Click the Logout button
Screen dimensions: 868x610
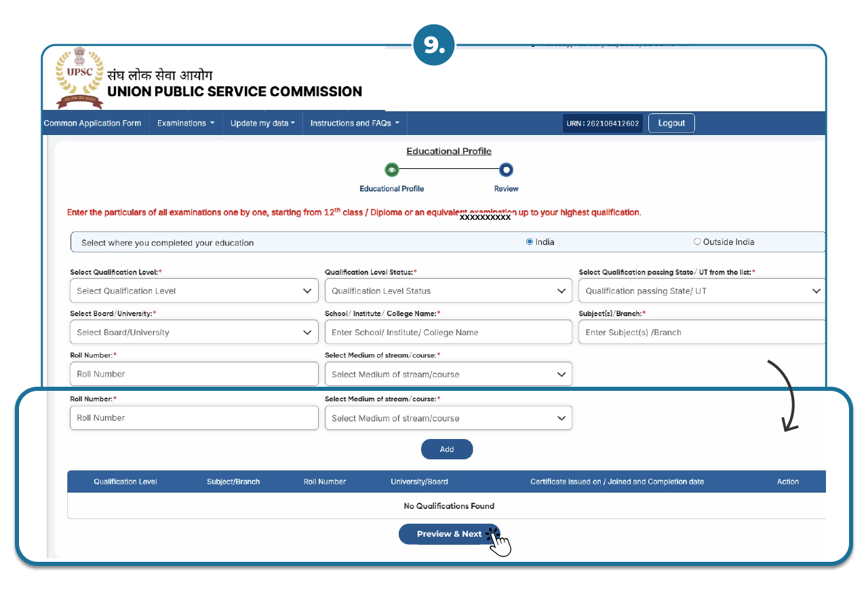[x=671, y=123]
